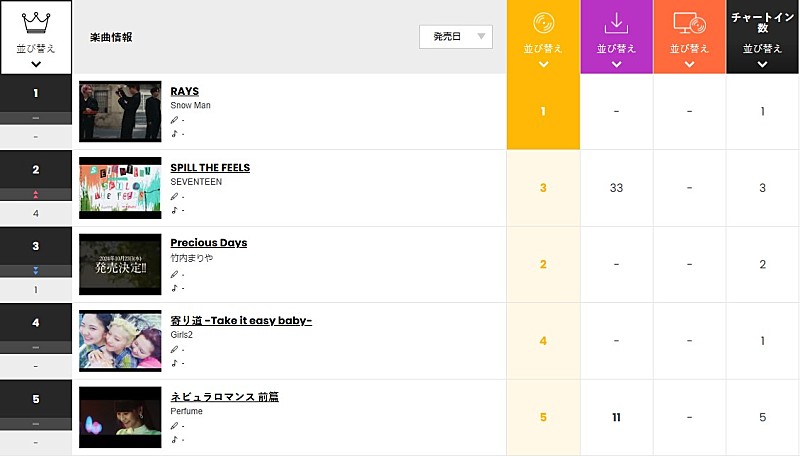
Task: Click the Girls2 video thumbnail
Action: point(120,341)
